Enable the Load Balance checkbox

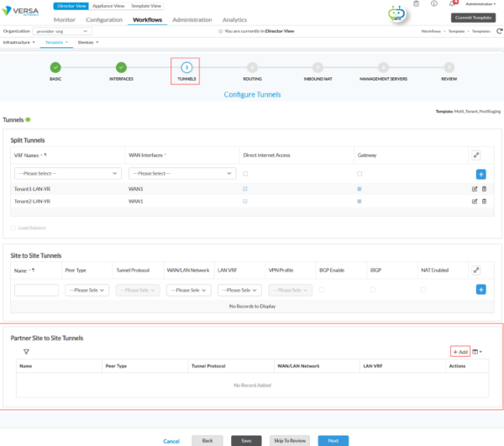pyautogui.click(x=13, y=228)
